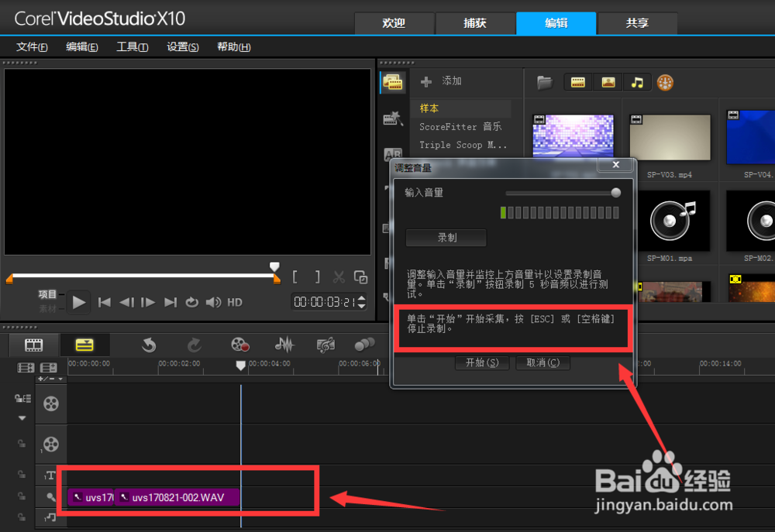Jump to the start of the project
The image size is (775, 532).
coord(105,302)
